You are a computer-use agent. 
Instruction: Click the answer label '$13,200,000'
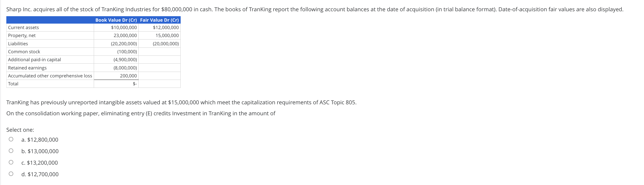coord(39,162)
